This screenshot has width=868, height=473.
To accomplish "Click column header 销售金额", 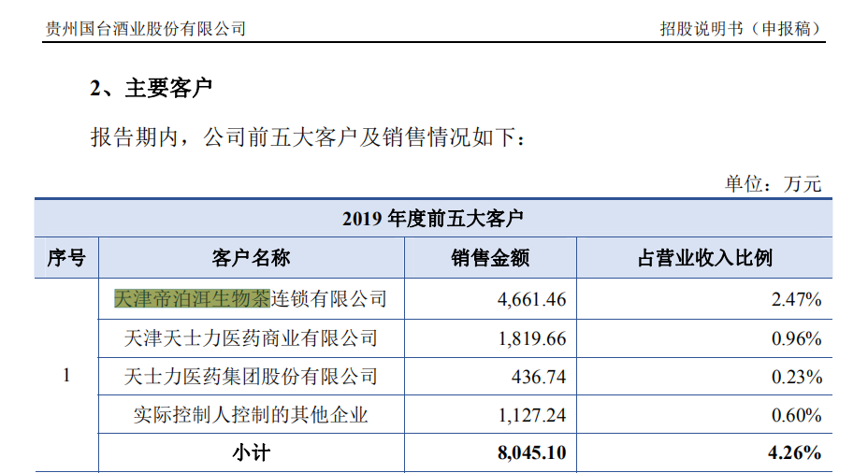I will click(x=490, y=258).
